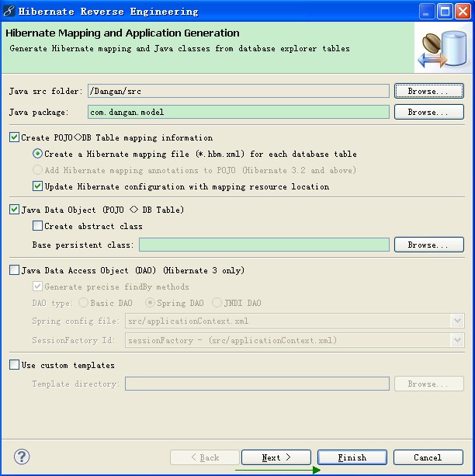Screen dimensions: 475x476
Task: Toggle Generate precise findBy methods
Action: (37, 287)
